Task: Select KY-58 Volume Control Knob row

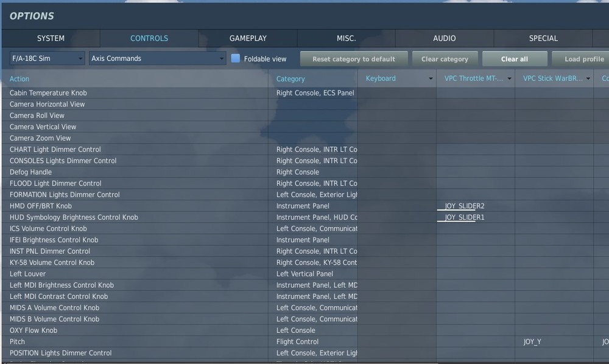Action: [x=135, y=262]
